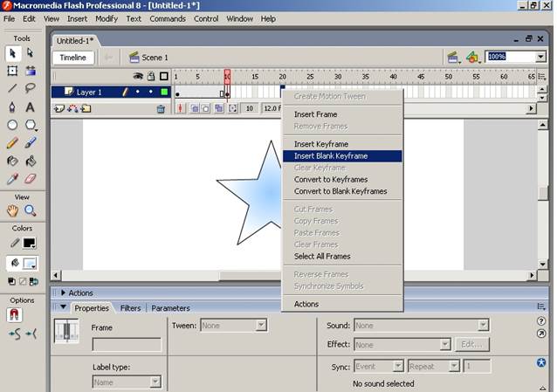Select the Hand tool

(12, 210)
